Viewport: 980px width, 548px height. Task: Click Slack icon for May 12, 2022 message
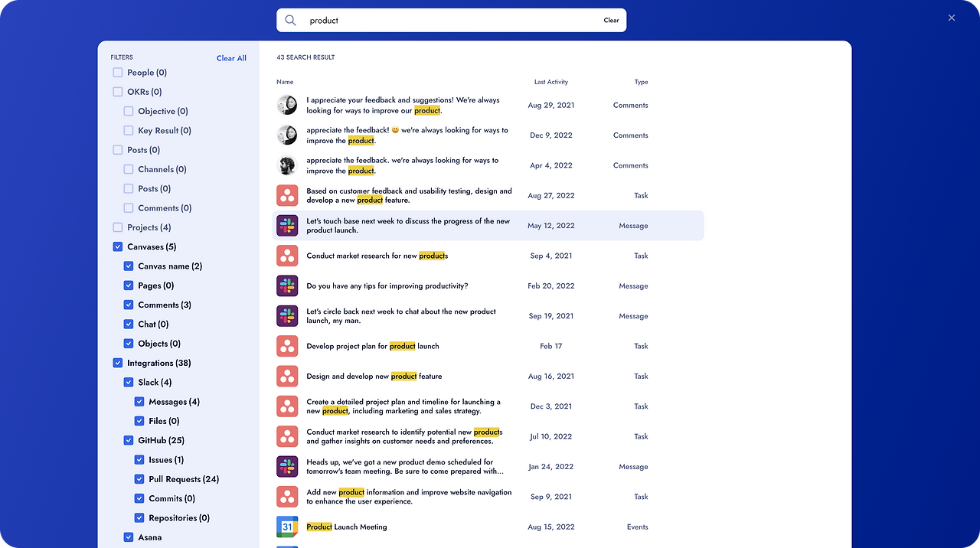tap(287, 226)
